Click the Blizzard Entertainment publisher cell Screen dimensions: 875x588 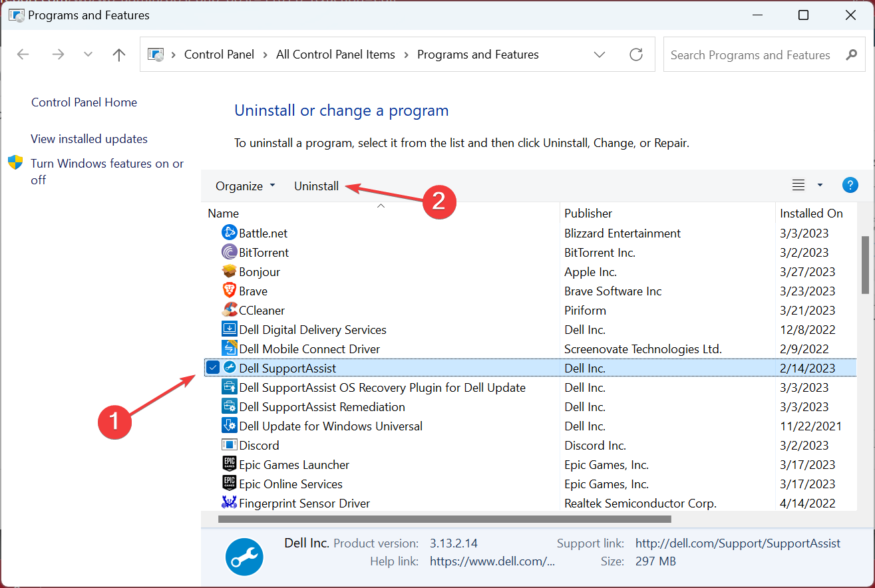(x=623, y=233)
